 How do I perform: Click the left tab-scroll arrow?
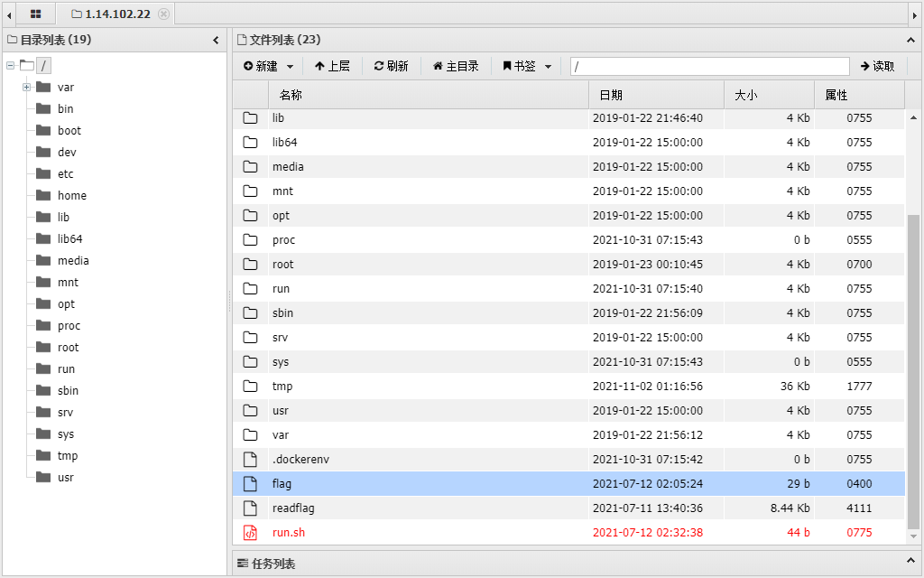[9, 14]
